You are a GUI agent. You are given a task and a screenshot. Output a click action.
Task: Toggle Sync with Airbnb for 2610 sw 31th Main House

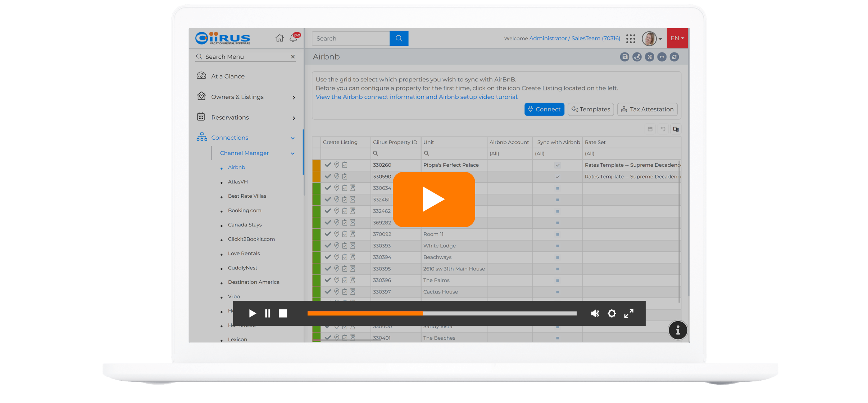(x=558, y=269)
